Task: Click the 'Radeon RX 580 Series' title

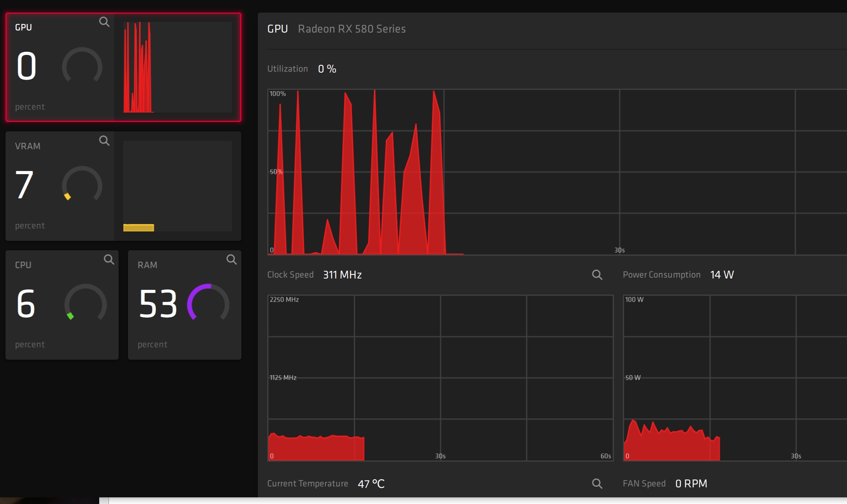Action: pos(352,29)
